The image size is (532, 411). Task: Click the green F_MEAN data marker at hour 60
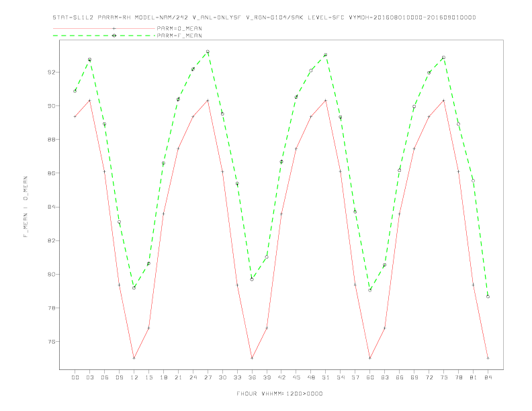tap(370, 290)
